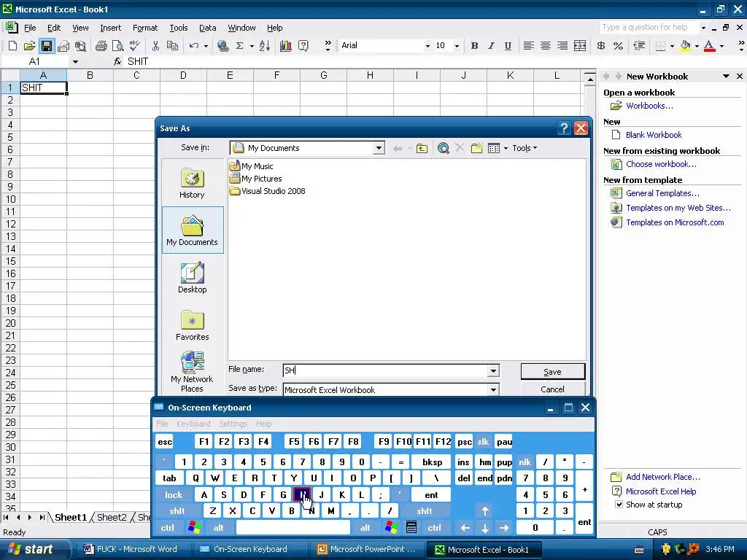Open Fill Color paint bucket swatch
Viewport: 747px width, 560px height.
(685, 46)
